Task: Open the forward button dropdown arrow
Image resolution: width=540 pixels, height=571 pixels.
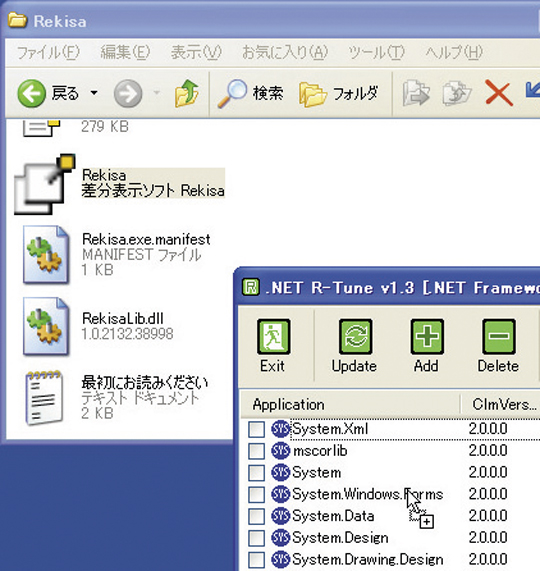Action: coord(157,93)
